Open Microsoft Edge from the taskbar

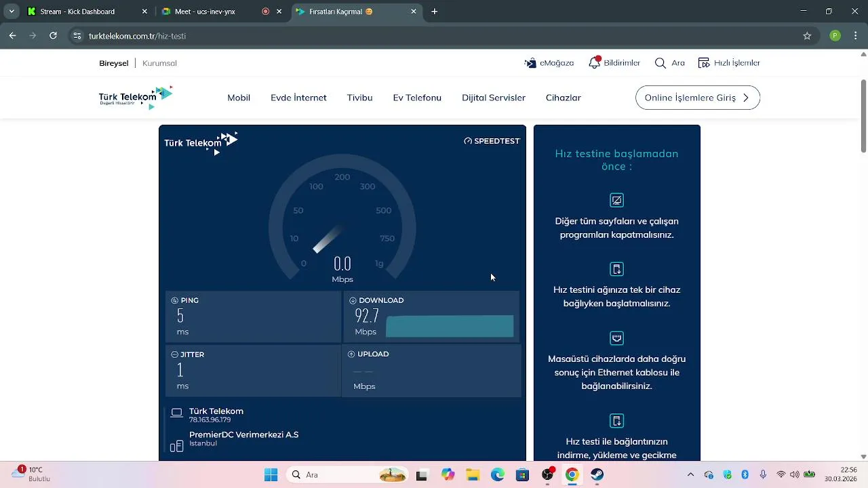[497, 474]
